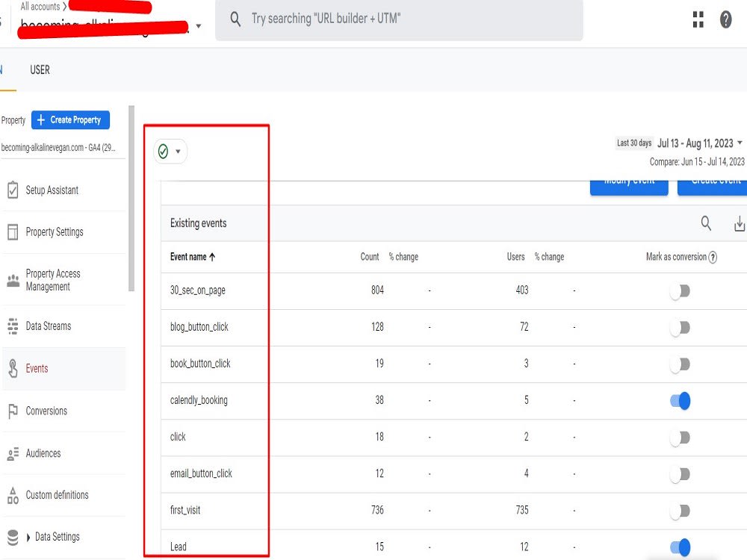
Task: Download existing events table
Action: 740,223
